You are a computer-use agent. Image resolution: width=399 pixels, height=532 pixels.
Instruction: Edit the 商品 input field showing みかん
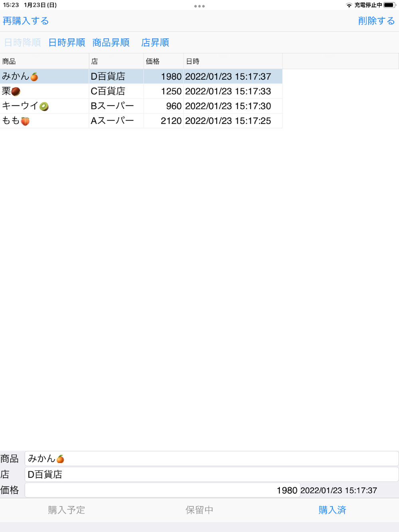click(x=211, y=459)
